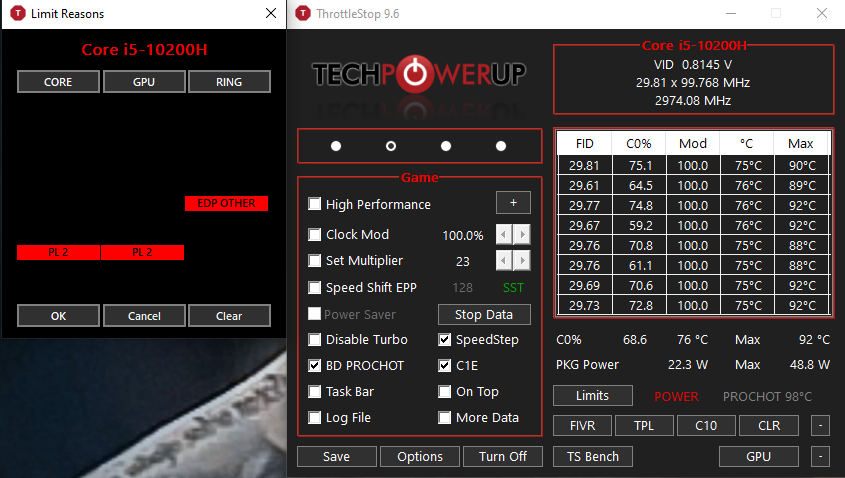845x478 pixels.
Task: Decrease Clock Mod with left arrow
Action: [x=504, y=235]
